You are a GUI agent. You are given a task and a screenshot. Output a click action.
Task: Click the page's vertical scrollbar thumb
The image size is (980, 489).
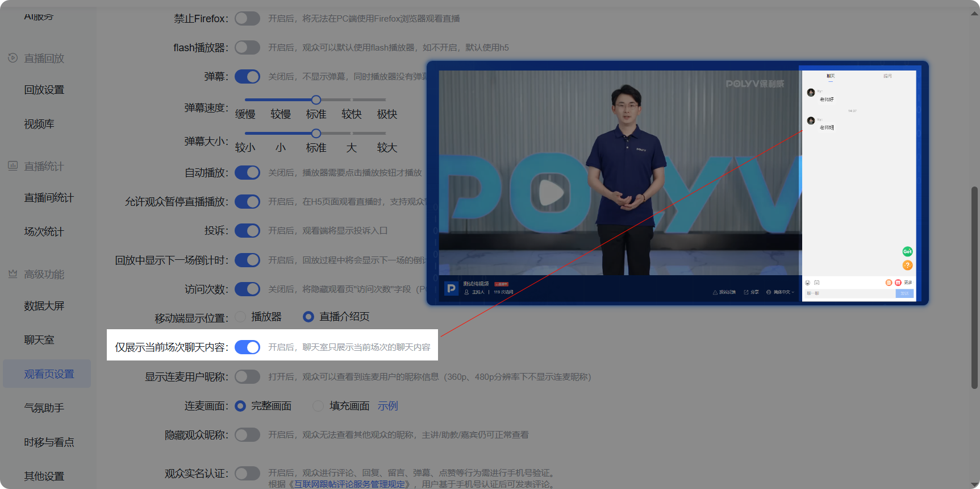tap(975, 287)
